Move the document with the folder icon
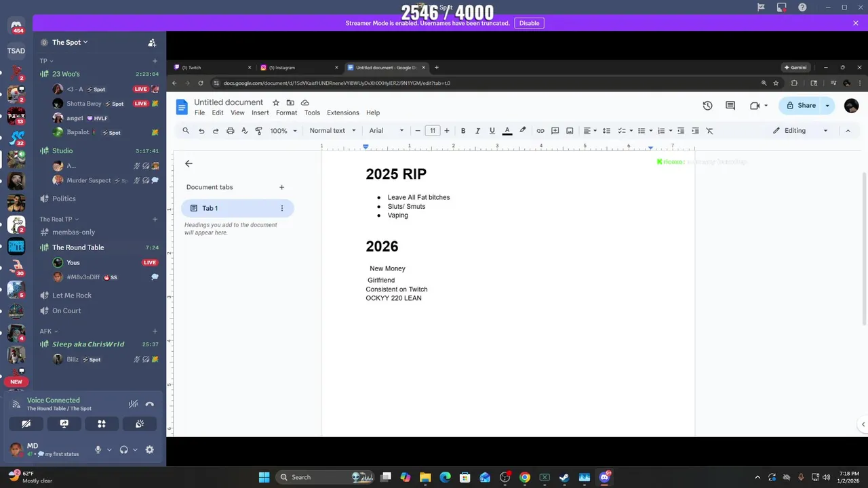Screen dimensions: 868x488 [290, 102]
